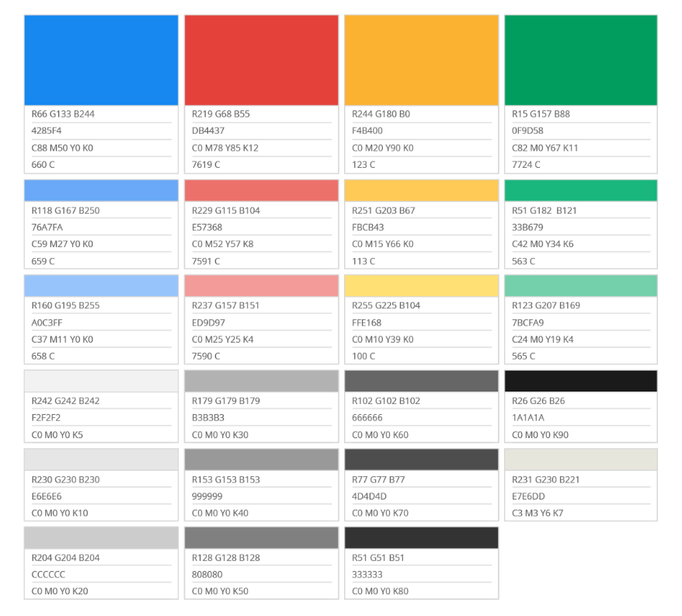Screen dimensions: 682x616
Task: Click the Pantone value 123 C
Action: (x=364, y=165)
